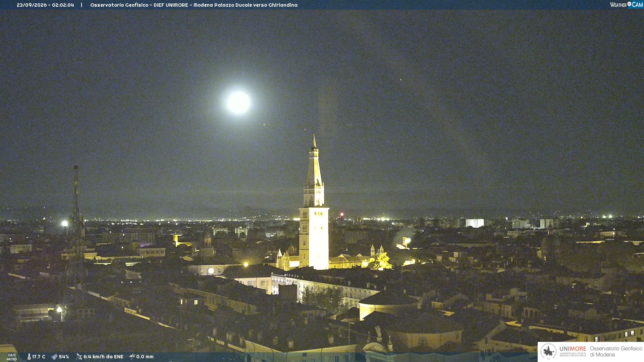Click the UNIMORE university seal emblem

pos(548,351)
